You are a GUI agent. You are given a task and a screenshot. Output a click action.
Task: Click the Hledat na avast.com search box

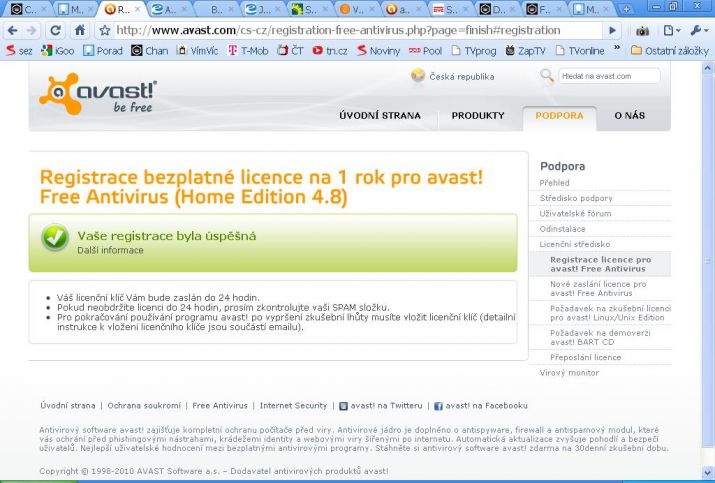pyautogui.click(x=609, y=76)
